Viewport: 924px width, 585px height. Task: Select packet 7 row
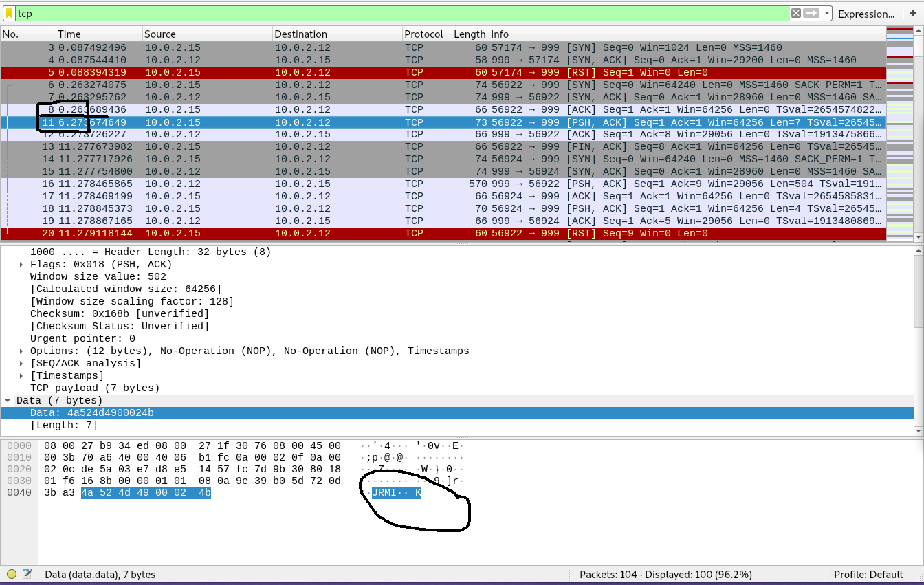tap(443, 97)
